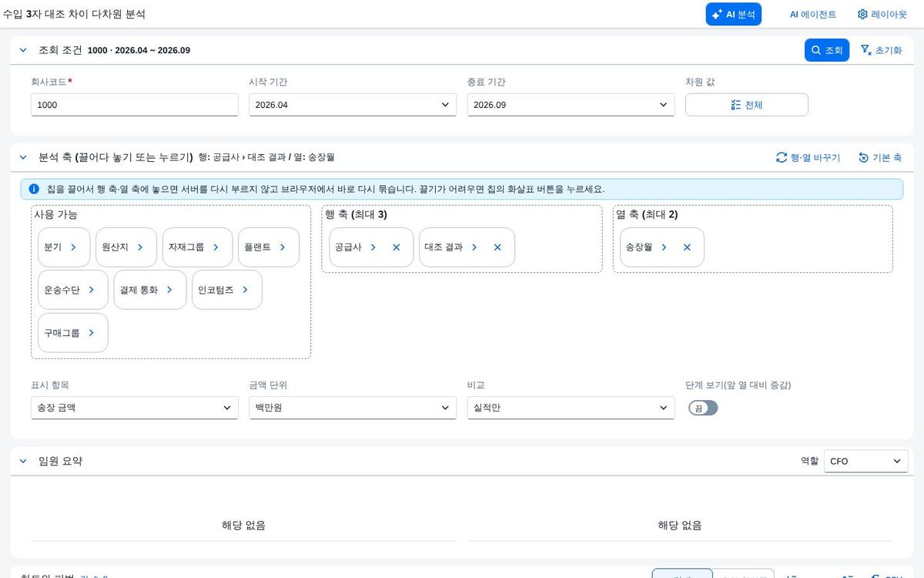Click the arrow on the 구매그룹 chip

tap(91, 333)
